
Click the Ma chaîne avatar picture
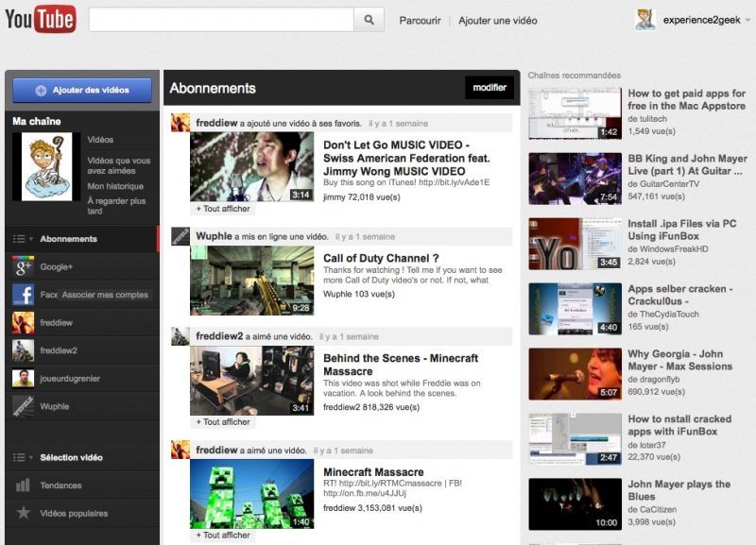click(x=46, y=167)
